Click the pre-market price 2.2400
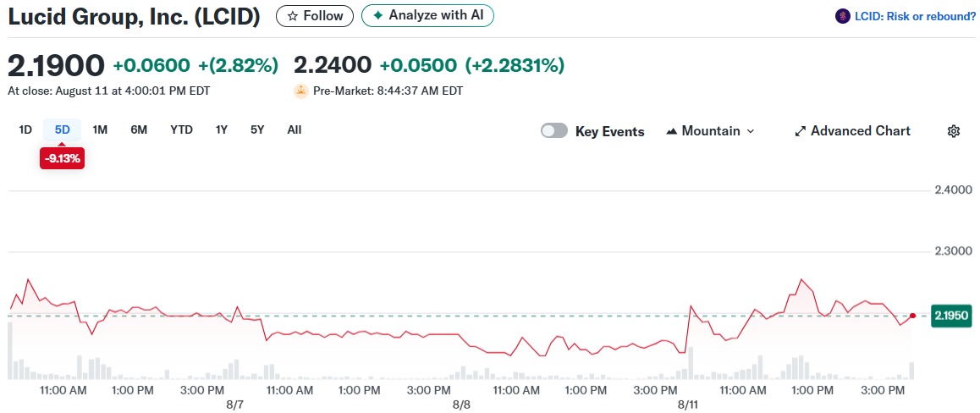Screen dimensions: 980x413 333,65
